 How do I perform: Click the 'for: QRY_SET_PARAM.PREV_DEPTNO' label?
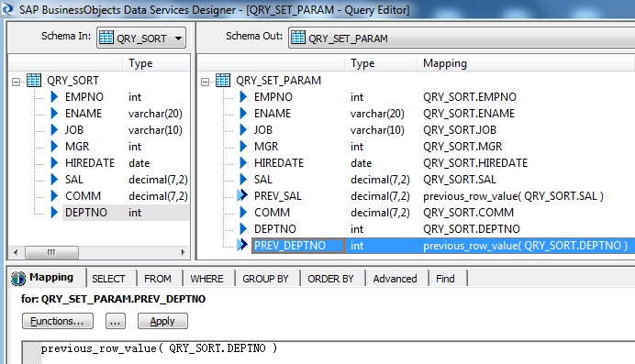(x=114, y=299)
